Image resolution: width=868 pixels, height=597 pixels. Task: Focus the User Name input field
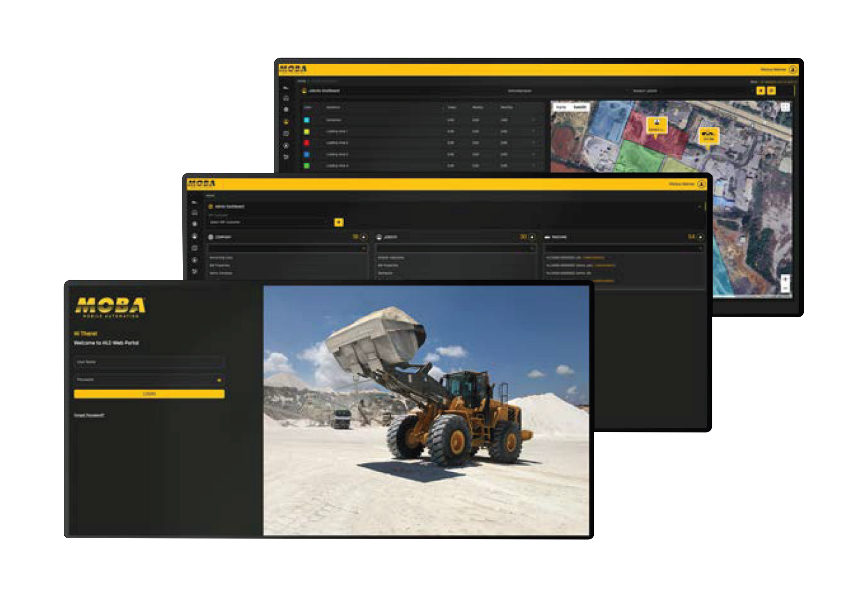coord(149,362)
